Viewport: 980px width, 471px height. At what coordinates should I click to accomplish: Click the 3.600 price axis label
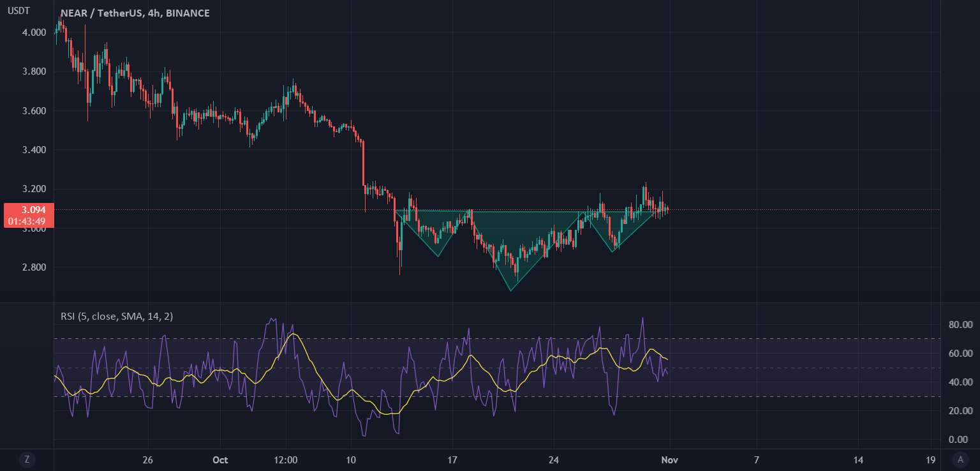(34, 111)
